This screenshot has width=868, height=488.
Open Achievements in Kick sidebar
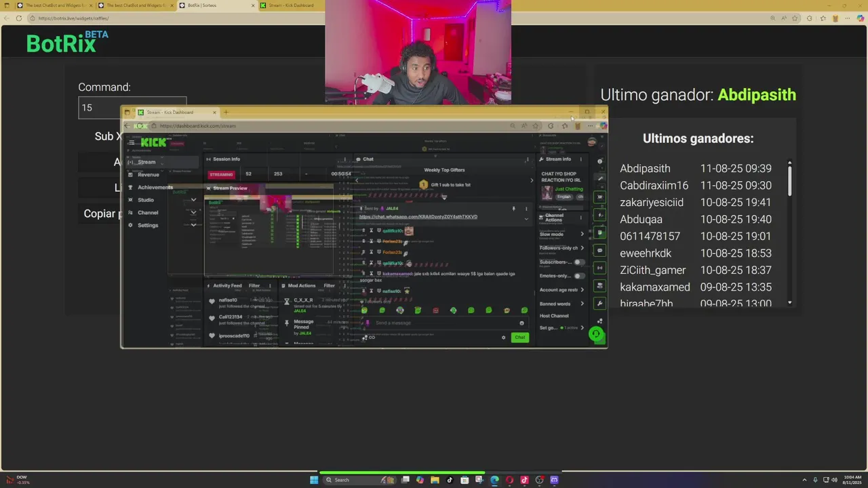click(x=155, y=187)
